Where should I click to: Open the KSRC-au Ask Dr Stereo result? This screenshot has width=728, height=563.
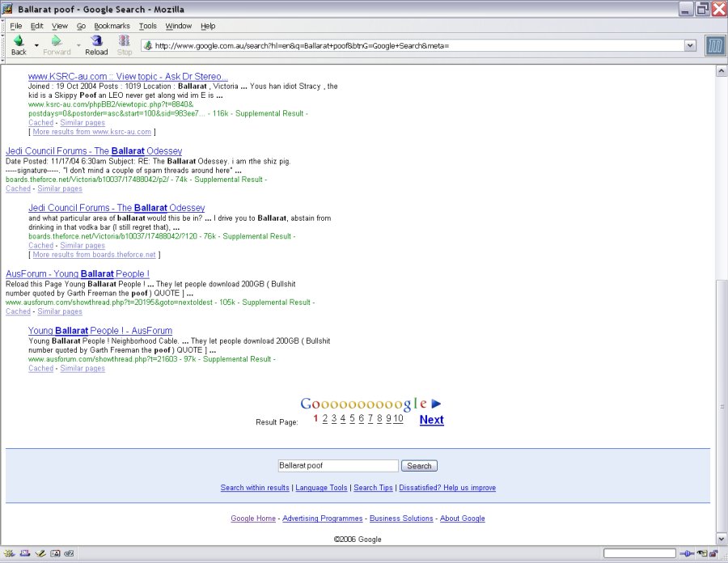click(128, 77)
